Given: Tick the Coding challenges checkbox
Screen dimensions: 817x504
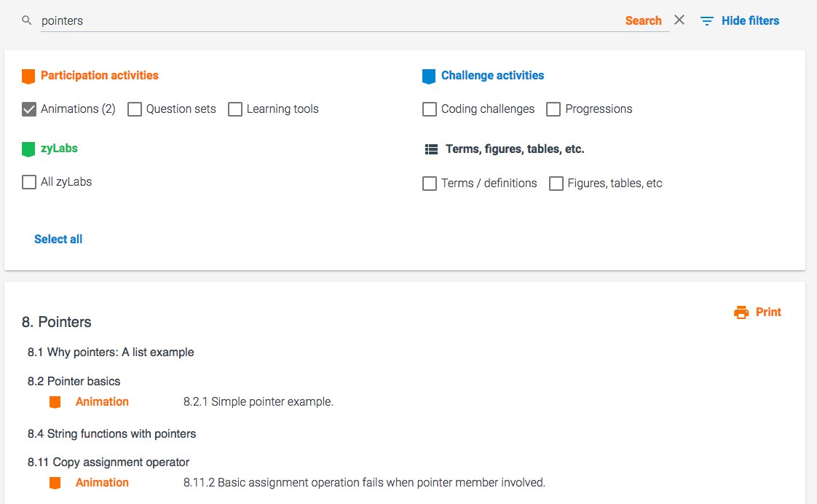Looking at the screenshot, I should click(x=430, y=109).
